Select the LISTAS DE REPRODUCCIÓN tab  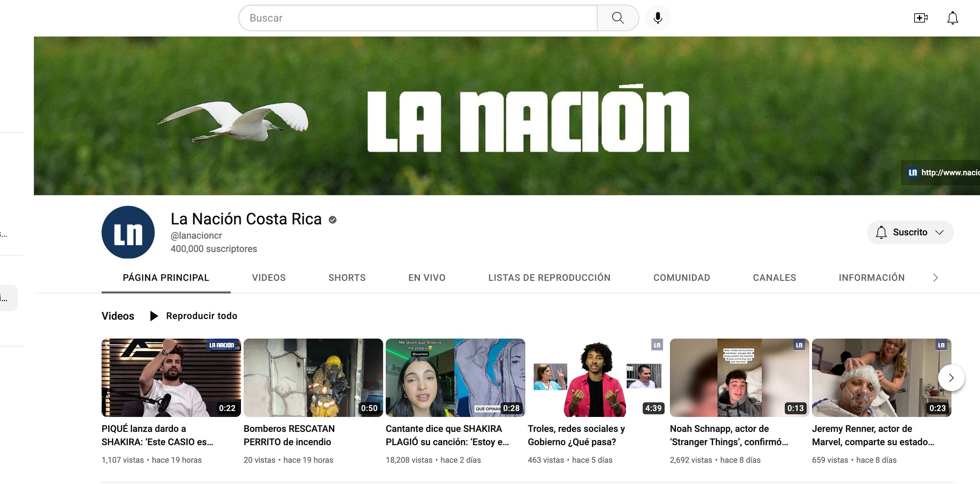click(x=549, y=278)
